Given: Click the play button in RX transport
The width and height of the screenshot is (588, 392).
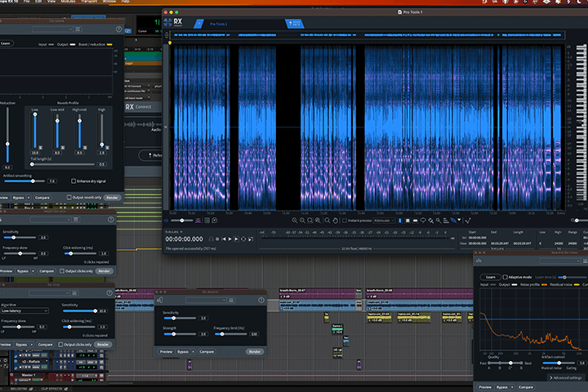Looking at the screenshot, I should coord(229,239).
